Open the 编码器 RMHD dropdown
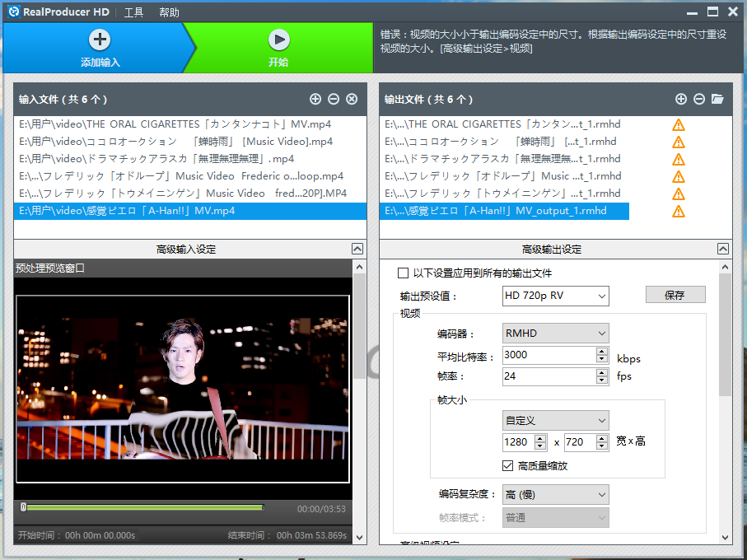 pos(556,334)
